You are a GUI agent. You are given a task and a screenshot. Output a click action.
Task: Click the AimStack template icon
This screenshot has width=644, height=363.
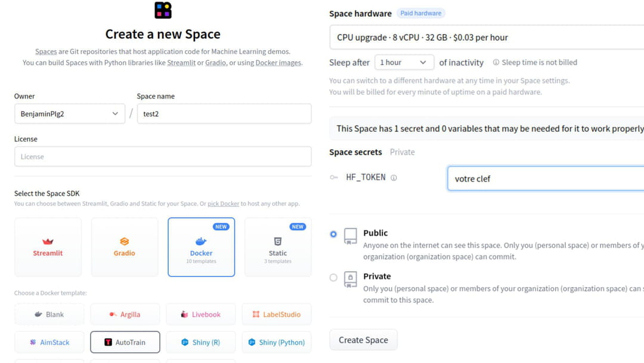click(33, 342)
